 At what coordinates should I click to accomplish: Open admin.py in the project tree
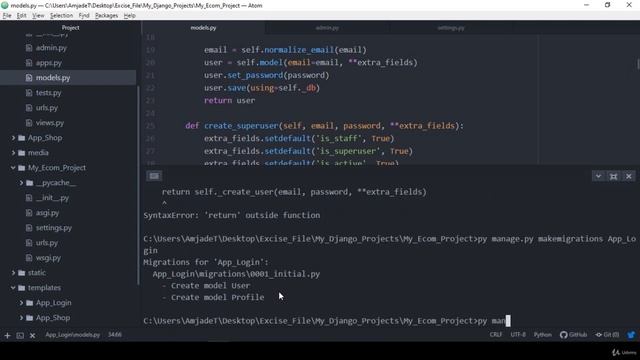click(51, 48)
